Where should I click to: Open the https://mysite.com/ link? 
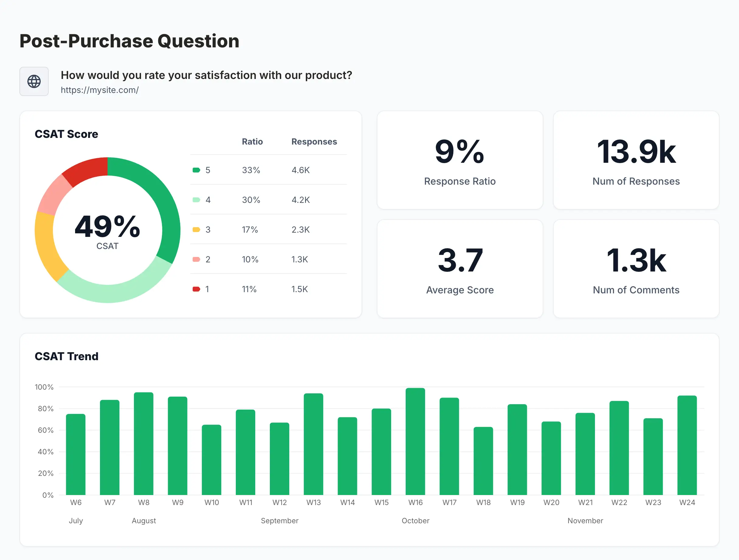pyautogui.click(x=100, y=90)
